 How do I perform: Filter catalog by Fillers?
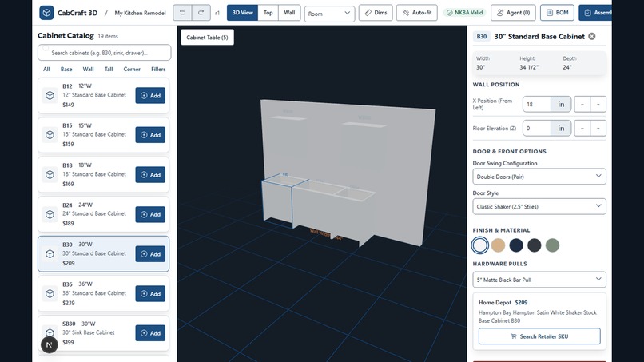coord(158,69)
